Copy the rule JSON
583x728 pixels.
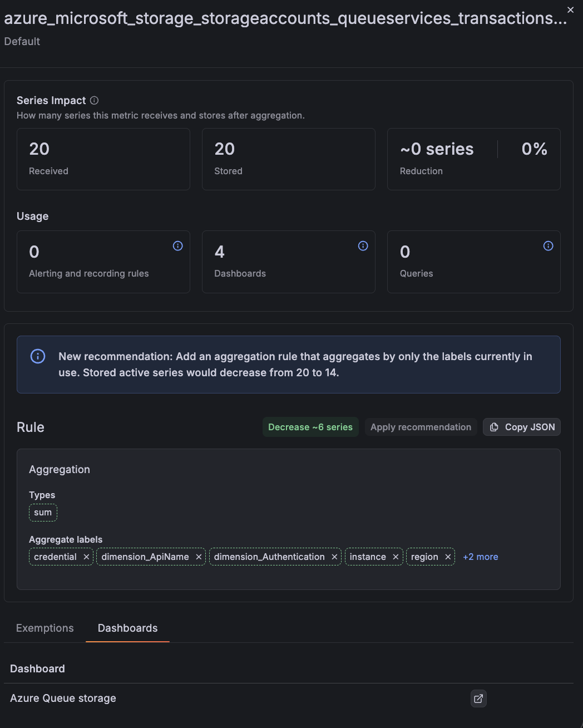coord(522,427)
